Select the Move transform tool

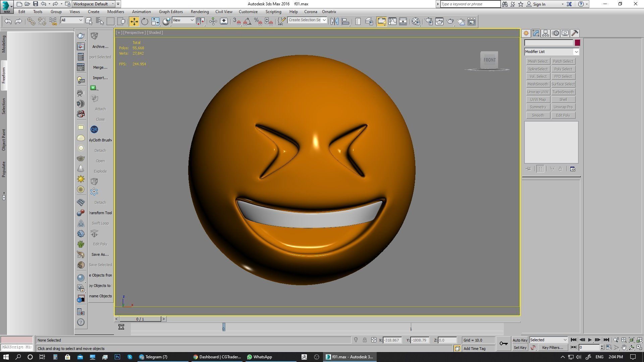[x=134, y=21]
